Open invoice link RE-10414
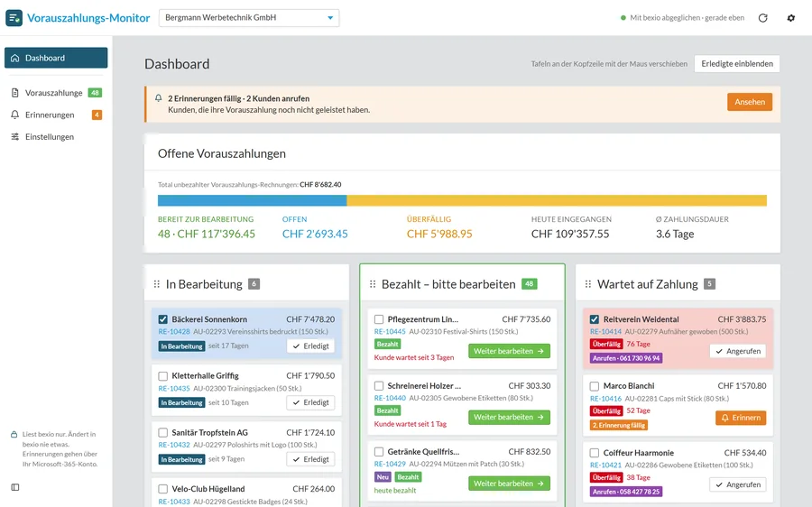812x507 pixels. click(x=605, y=331)
